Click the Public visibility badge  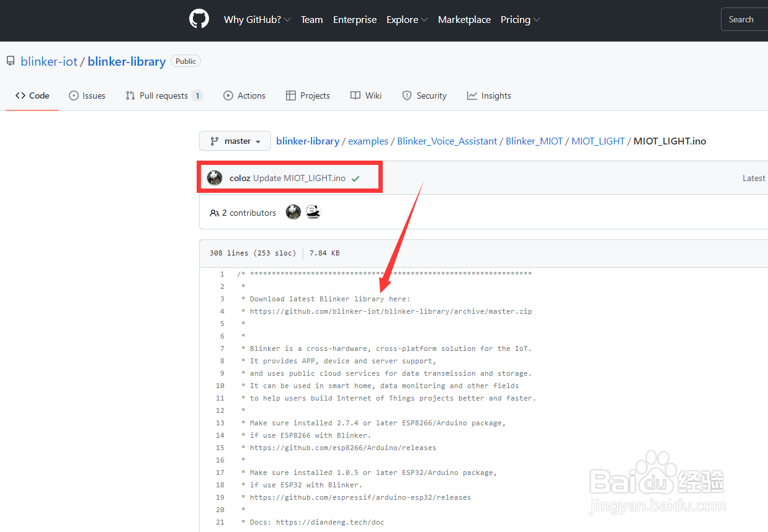(185, 61)
